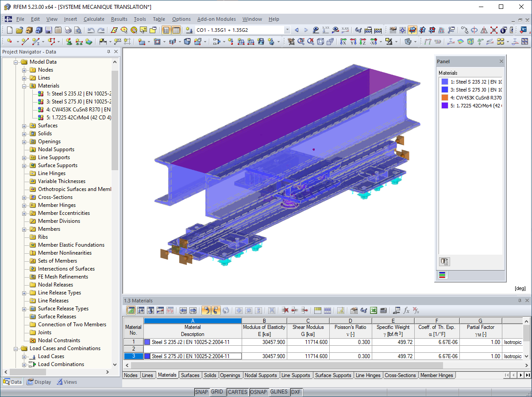
Task: Go to previous load case arrow
Action: [297, 30]
